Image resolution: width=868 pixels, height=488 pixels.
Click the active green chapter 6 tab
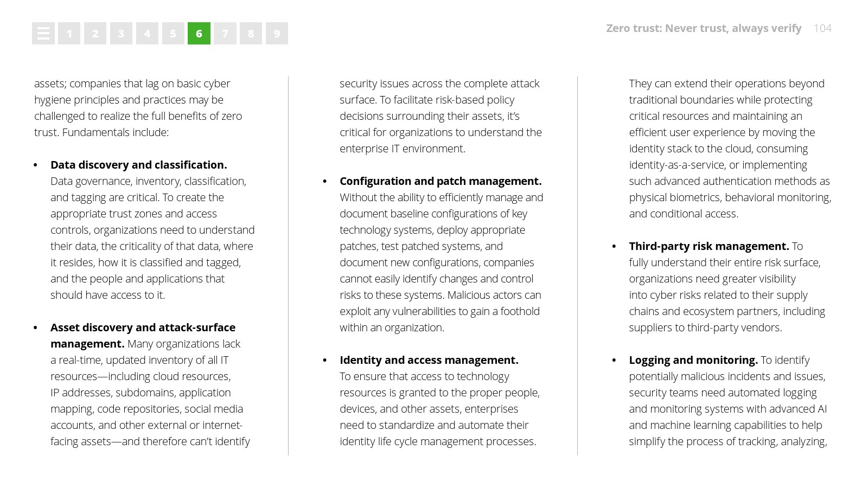199,34
